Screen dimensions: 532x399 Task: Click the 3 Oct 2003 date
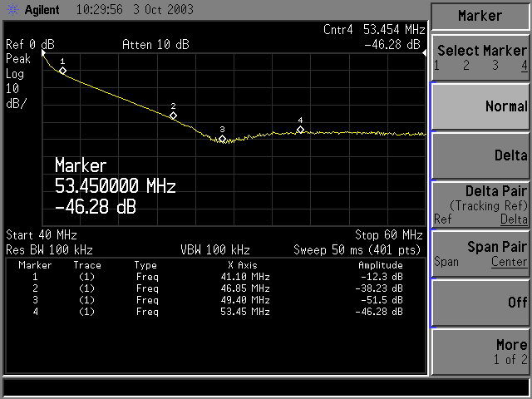163,9
